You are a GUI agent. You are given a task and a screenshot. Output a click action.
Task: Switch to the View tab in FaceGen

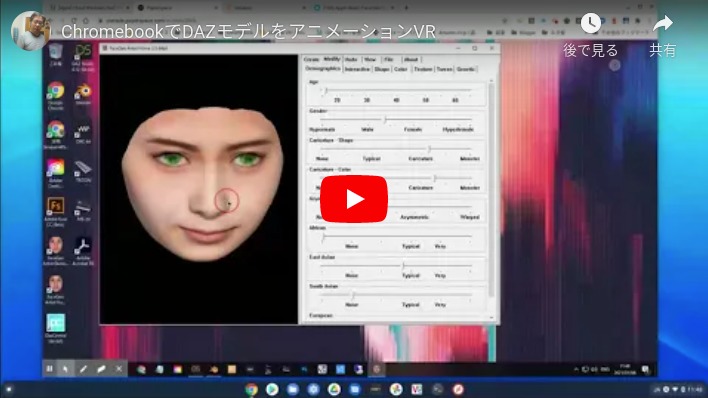tap(370, 59)
